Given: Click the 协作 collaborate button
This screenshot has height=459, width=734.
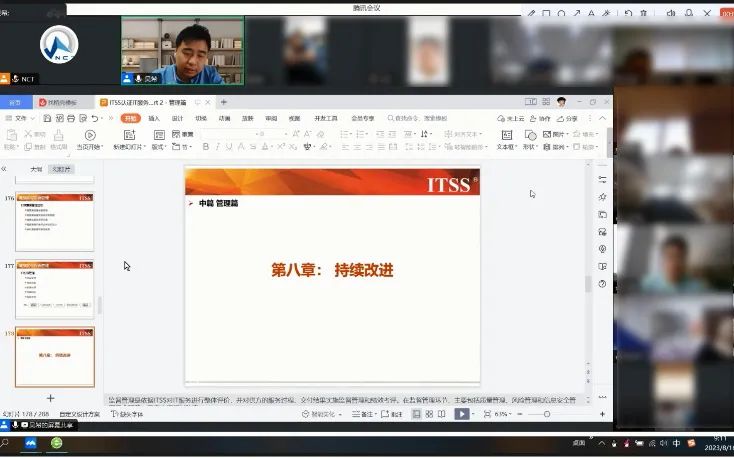Looking at the screenshot, I should (540, 118).
